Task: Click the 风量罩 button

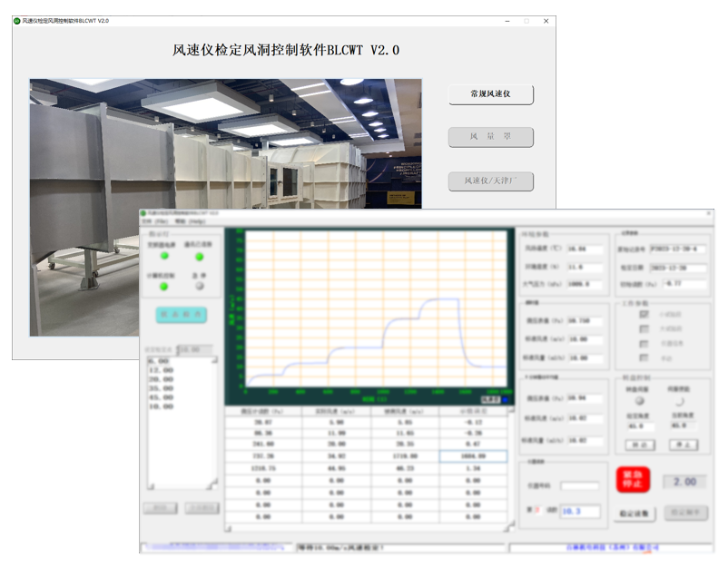Action: point(490,137)
